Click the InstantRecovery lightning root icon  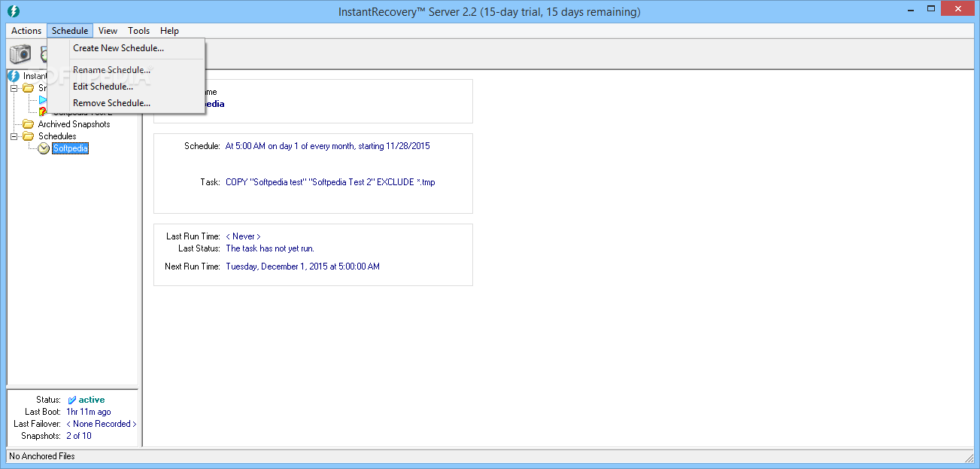(x=14, y=76)
